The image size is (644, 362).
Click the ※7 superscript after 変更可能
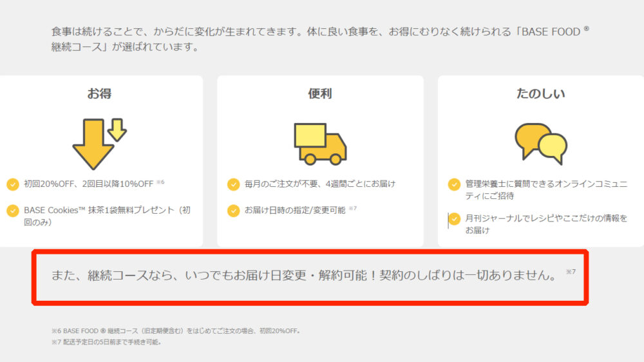352,208
